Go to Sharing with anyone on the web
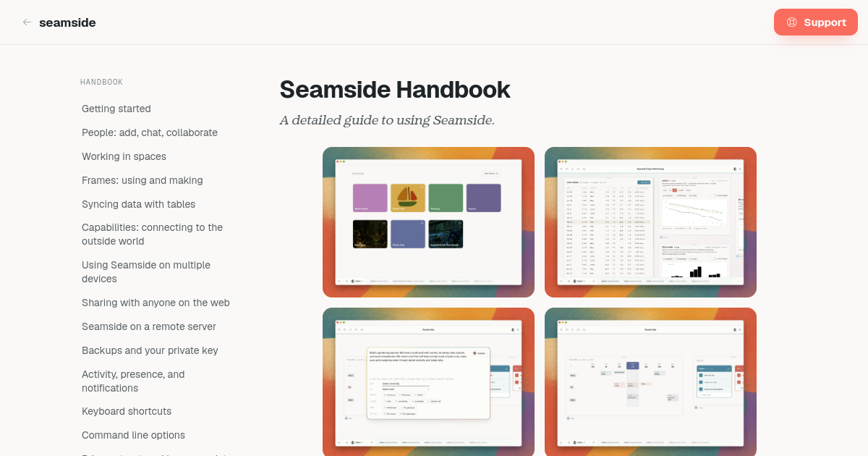This screenshot has width=868, height=456. click(156, 303)
